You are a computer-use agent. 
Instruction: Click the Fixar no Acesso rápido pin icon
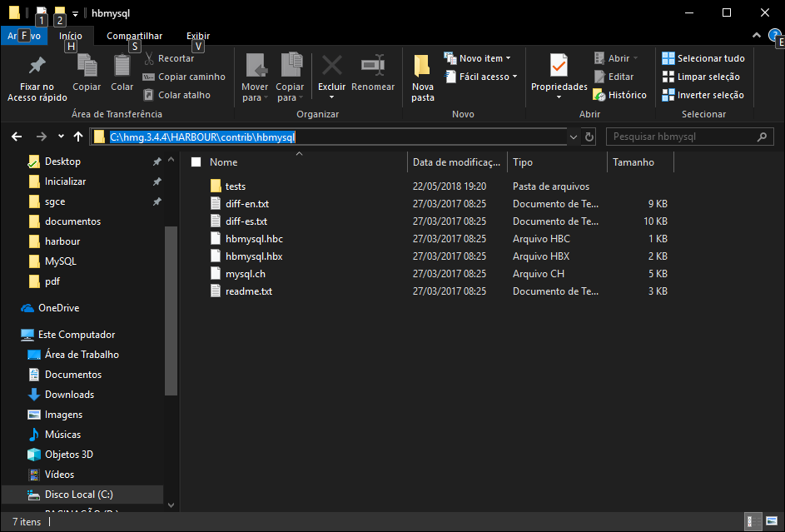pos(37,66)
